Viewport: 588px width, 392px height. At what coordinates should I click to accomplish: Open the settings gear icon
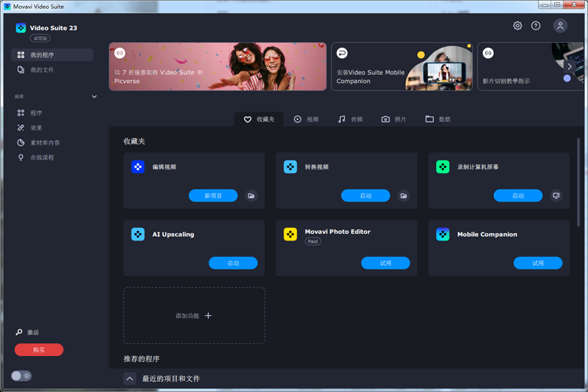click(x=517, y=26)
